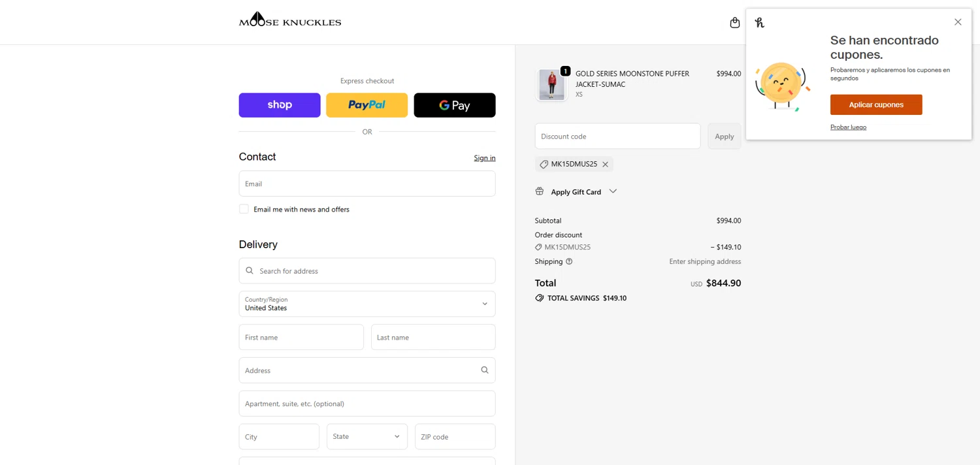
Task: Click the Honey logo icon in popup
Action: [x=759, y=23]
